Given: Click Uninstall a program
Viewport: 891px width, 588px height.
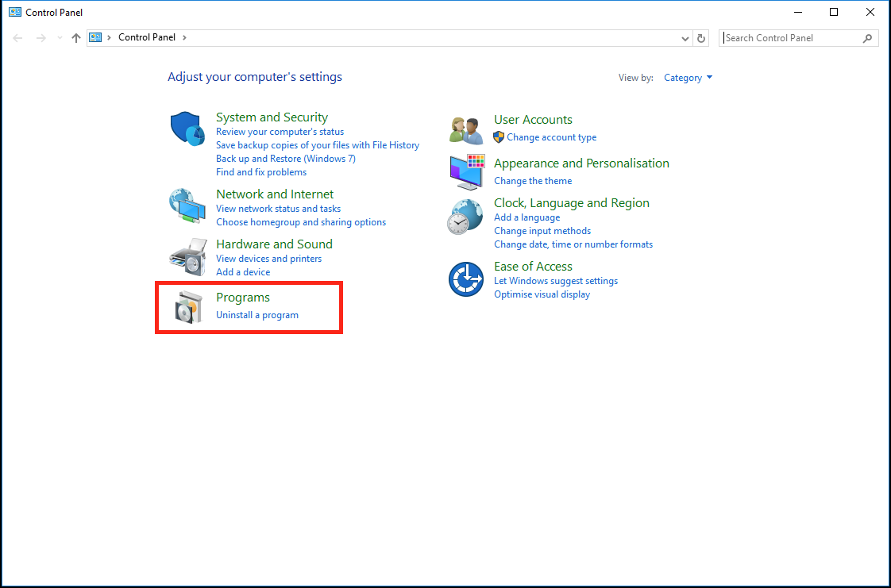Looking at the screenshot, I should coord(256,315).
